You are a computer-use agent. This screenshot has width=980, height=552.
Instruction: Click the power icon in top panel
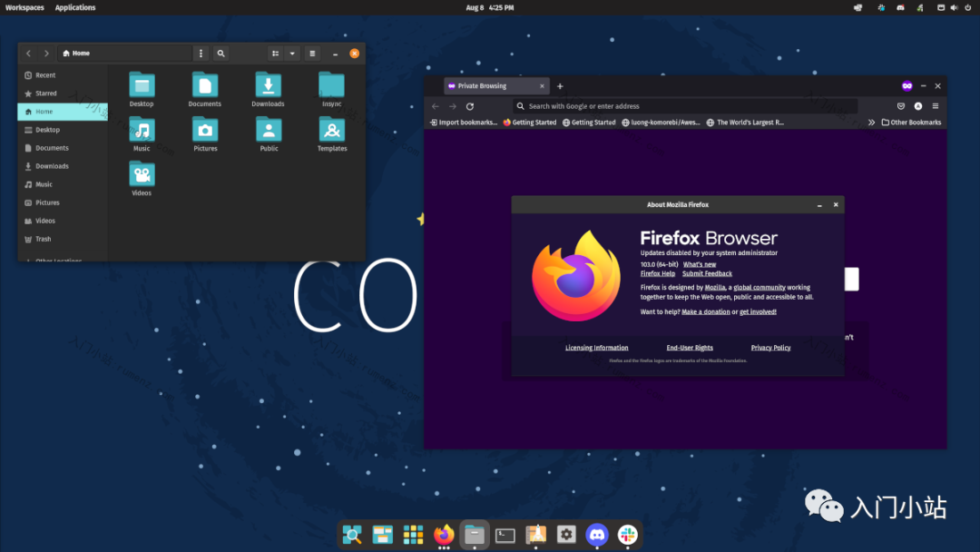tap(967, 7)
